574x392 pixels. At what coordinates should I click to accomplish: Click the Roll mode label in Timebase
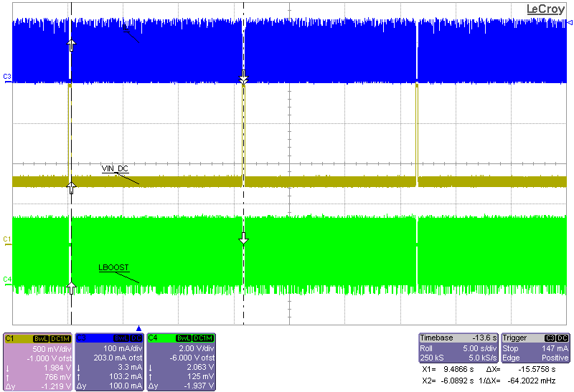pyautogui.click(x=426, y=348)
